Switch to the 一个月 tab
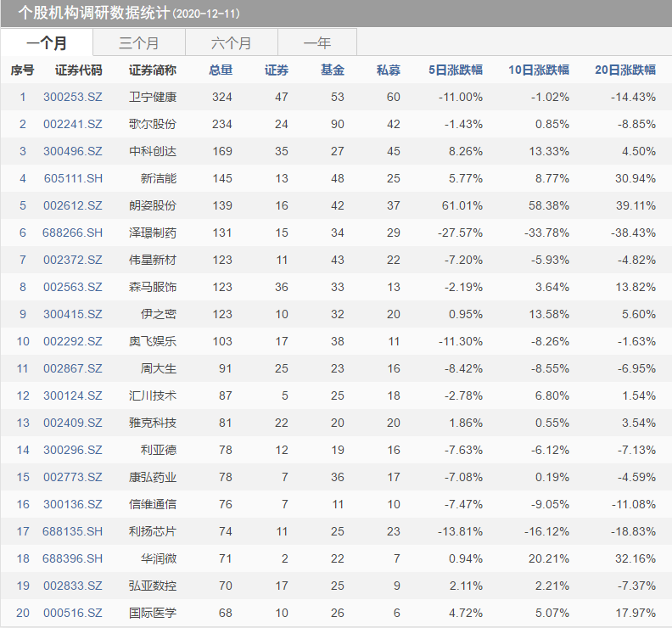The image size is (672, 628). pos(47,42)
